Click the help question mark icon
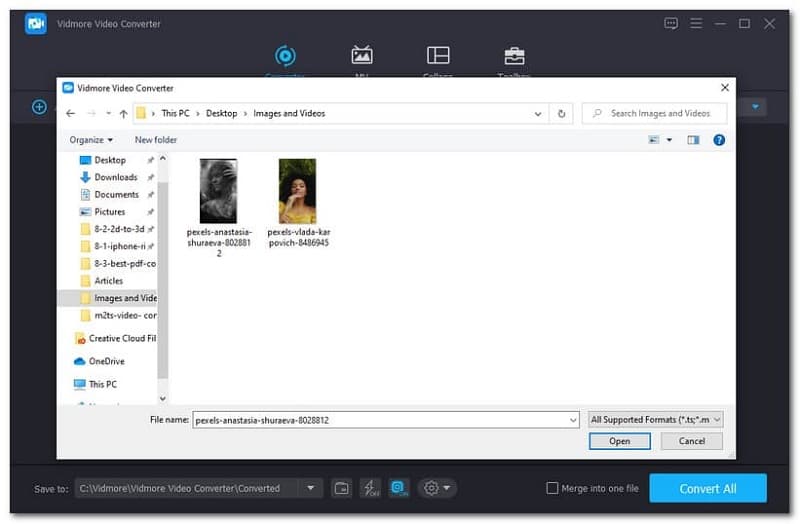800x524 pixels. [719, 140]
